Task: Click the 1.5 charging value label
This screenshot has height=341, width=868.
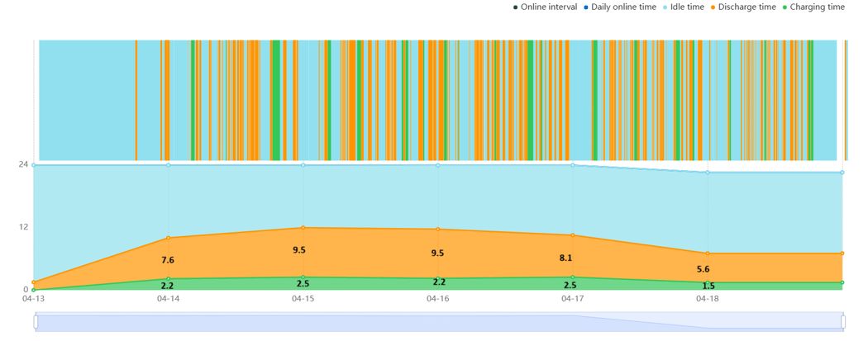Action: 708,286
